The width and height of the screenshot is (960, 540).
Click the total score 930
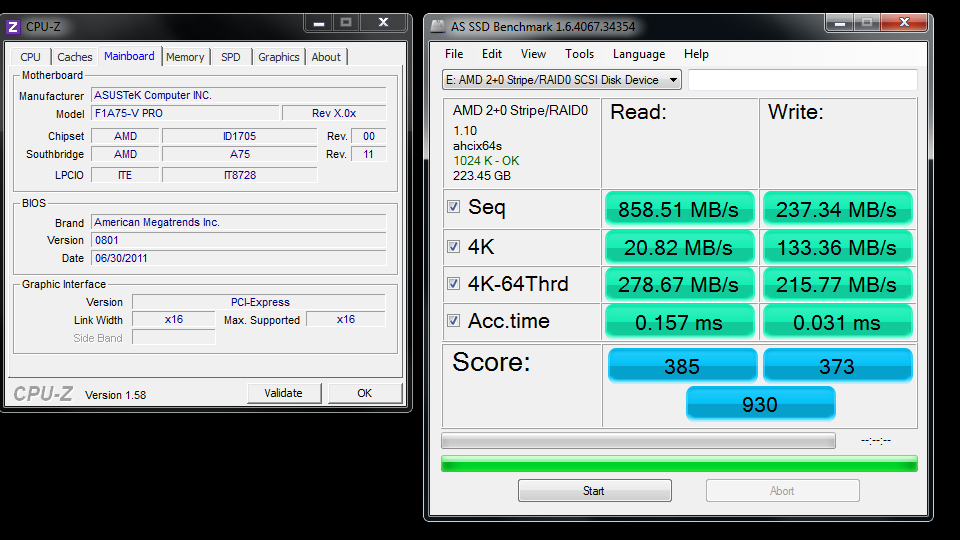click(760, 404)
